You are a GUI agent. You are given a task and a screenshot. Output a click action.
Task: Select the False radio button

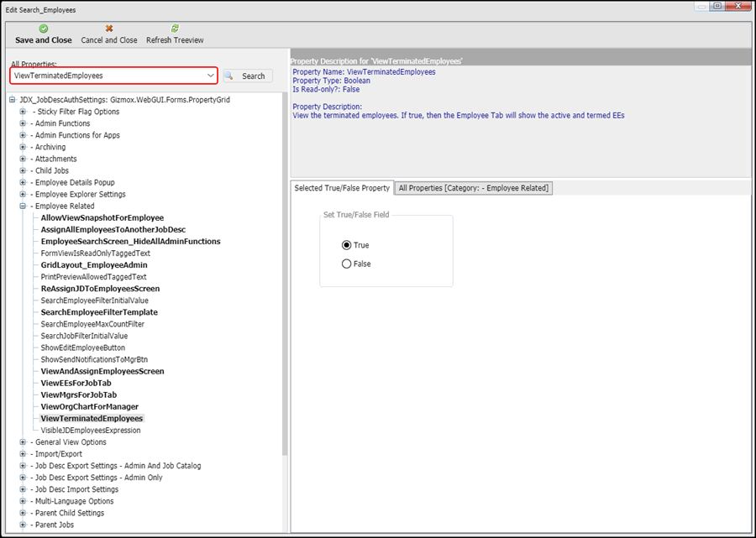point(346,264)
